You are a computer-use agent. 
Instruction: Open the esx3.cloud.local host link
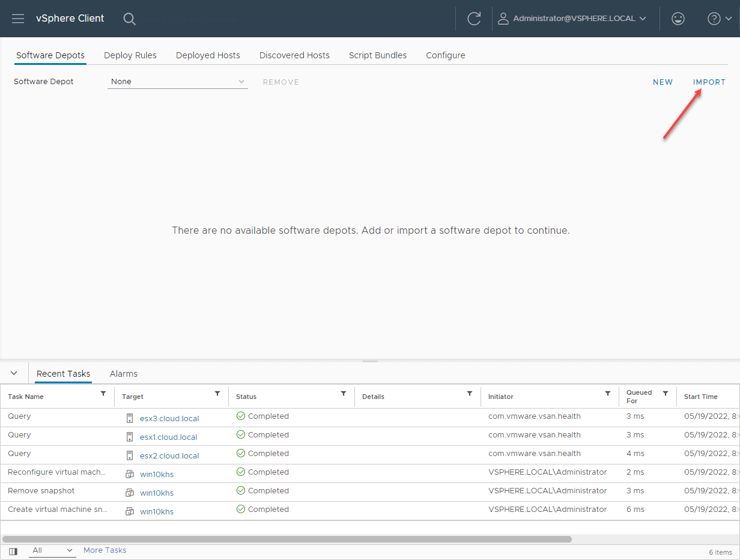(169, 419)
